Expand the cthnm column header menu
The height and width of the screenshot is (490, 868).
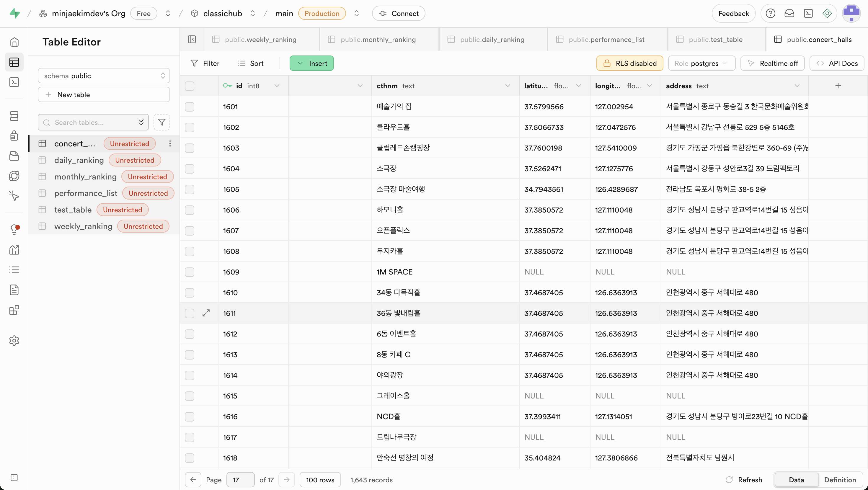508,86
